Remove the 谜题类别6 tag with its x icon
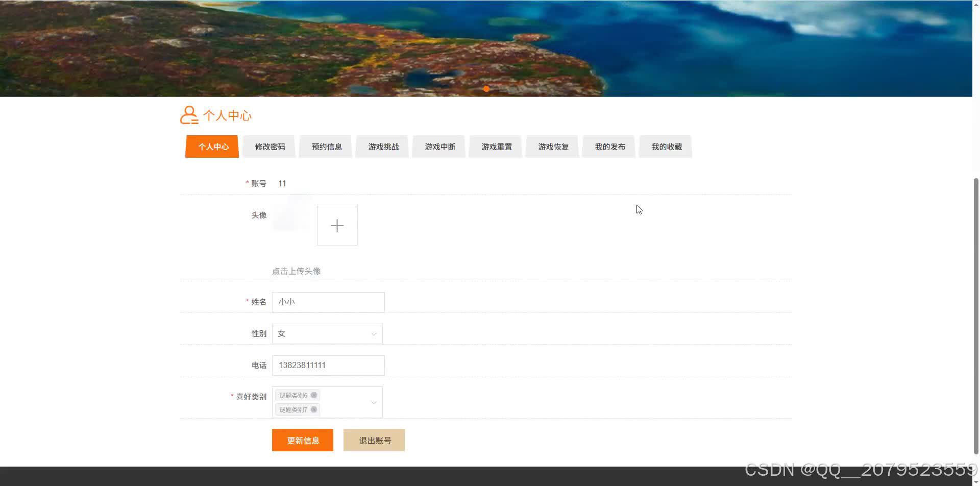This screenshot has height=486, width=980. (x=314, y=395)
